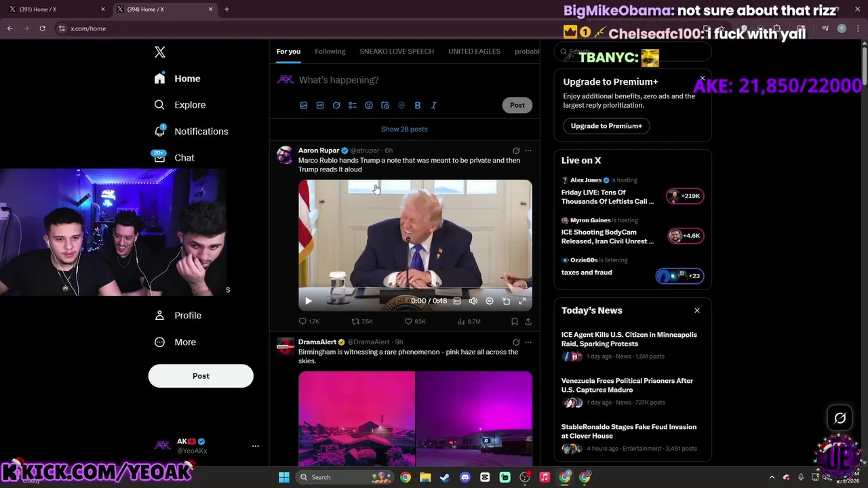Image resolution: width=868 pixels, height=488 pixels.
Task: Add a poll in composer
Action: tap(353, 105)
